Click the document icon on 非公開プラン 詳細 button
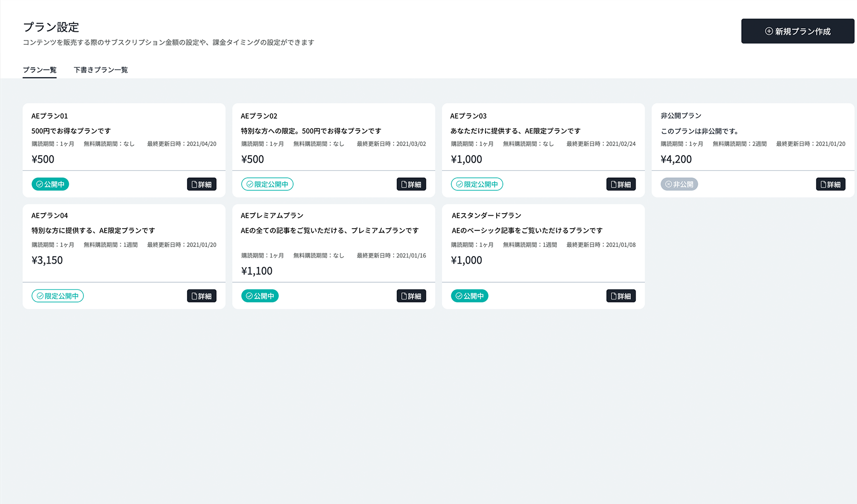857x504 pixels. tap(823, 184)
